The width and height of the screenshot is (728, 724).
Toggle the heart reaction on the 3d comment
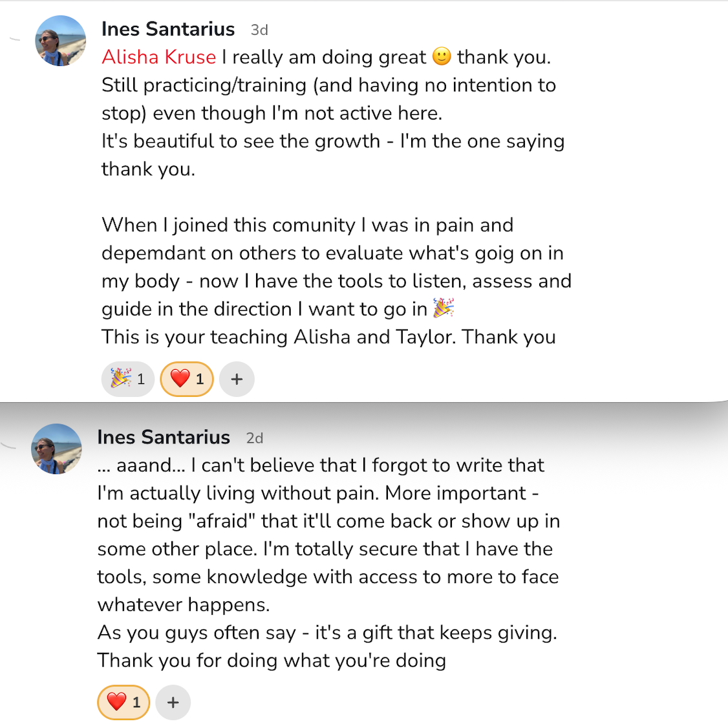(187, 379)
